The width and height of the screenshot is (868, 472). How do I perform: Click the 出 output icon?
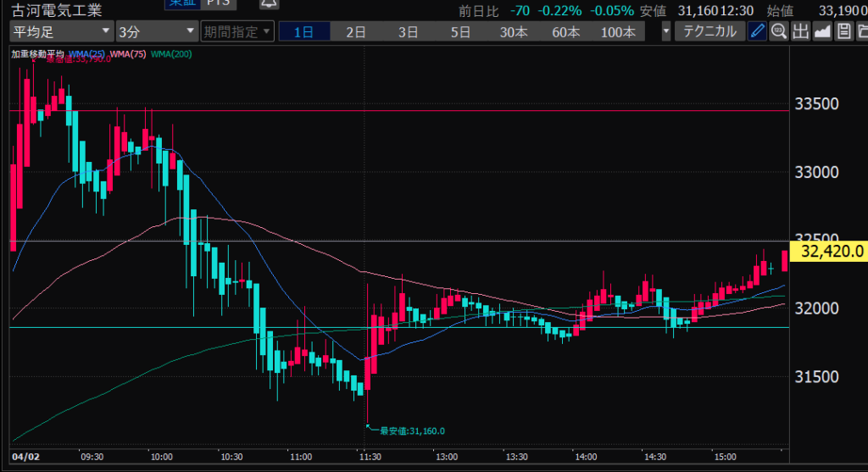[x=800, y=32]
